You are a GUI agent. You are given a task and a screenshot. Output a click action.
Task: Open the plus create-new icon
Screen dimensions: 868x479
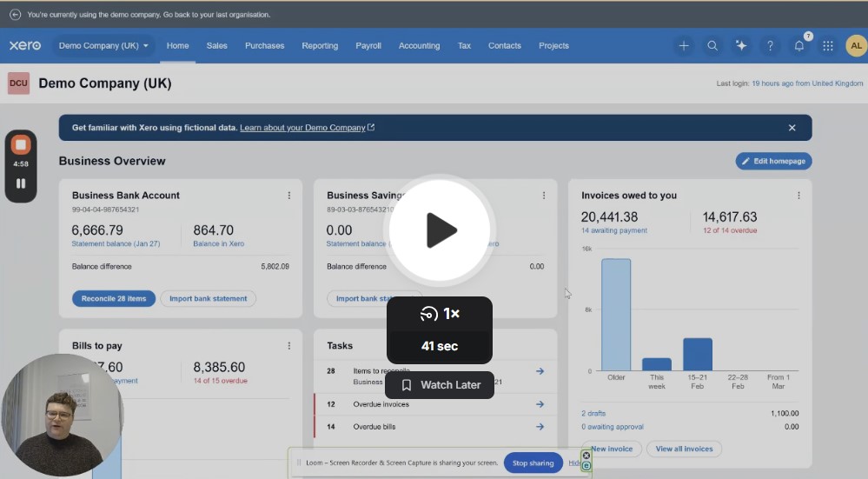(x=684, y=46)
